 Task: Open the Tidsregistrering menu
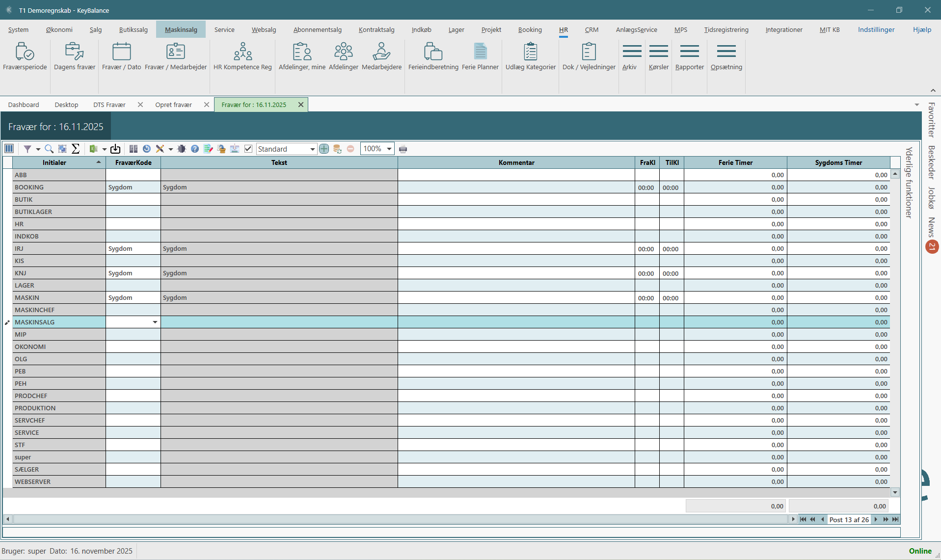[726, 29]
